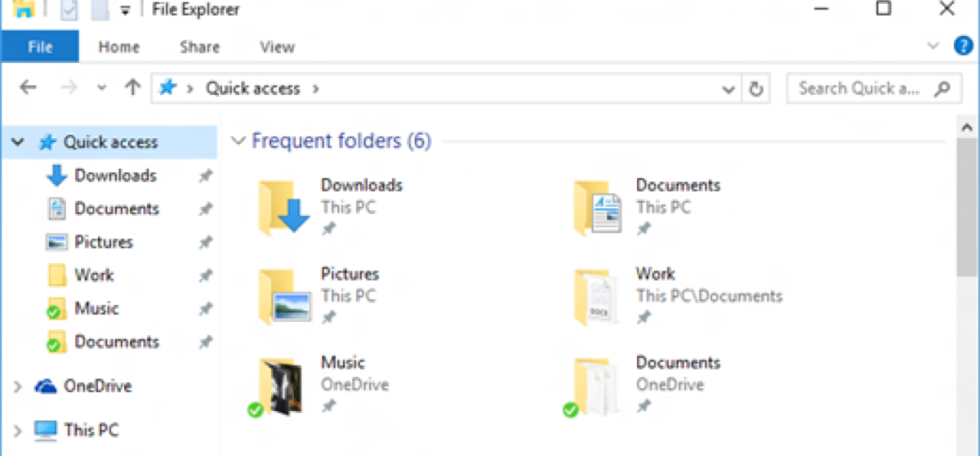The width and height of the screenshot is (980, 456).
Task: Go back with the Back arrow
Action: coord(27,88)
